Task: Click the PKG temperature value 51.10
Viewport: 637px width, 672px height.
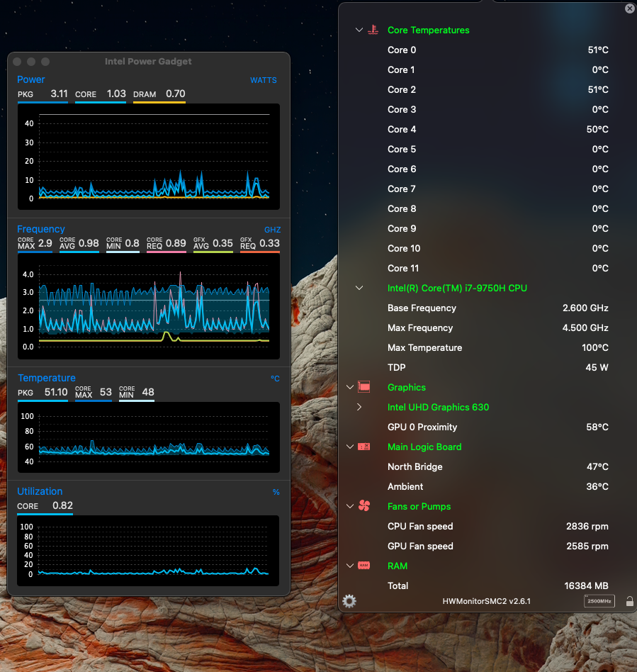Action: point(56,392)
